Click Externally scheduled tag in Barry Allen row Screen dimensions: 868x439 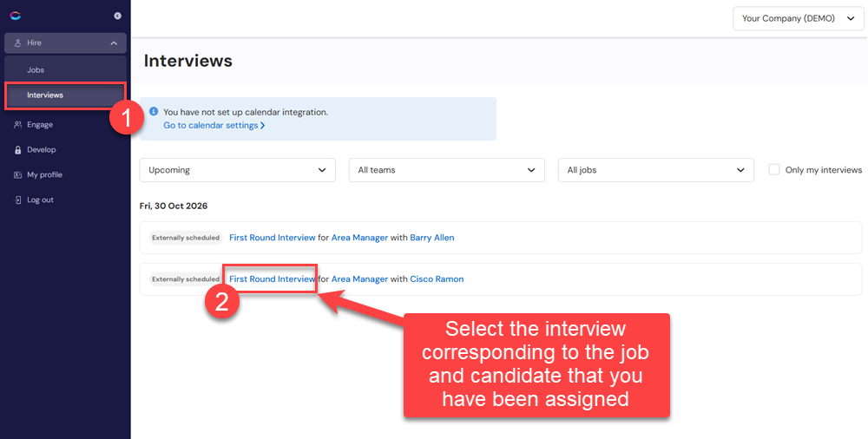coord(186,238)
